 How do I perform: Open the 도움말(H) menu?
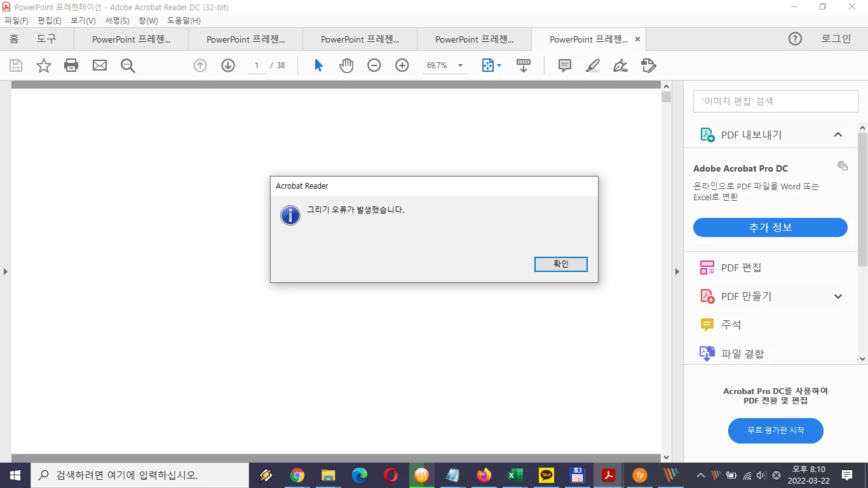click(x=184, y=21)
